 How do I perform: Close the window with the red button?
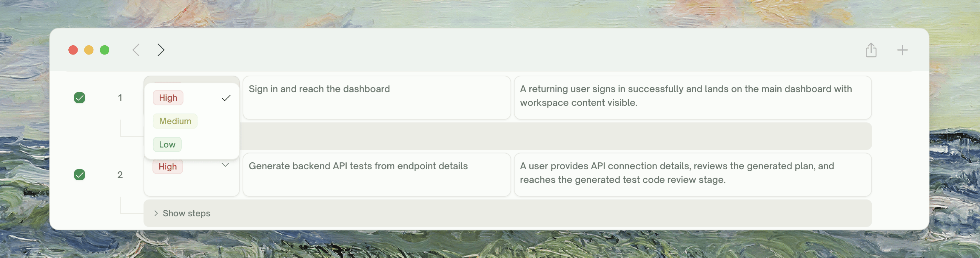(73, 50)
